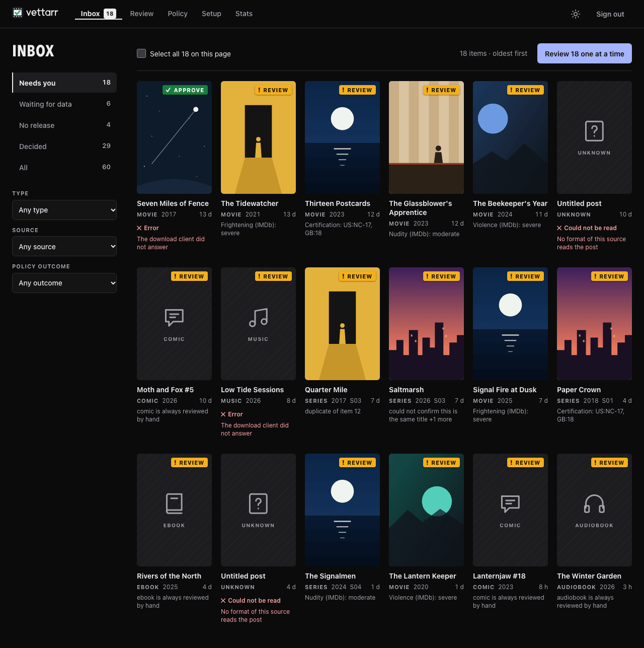Open the Type dropdown showing Any type
The width and height of the screenshot is (644, 648).
click(x=64, y=210)
